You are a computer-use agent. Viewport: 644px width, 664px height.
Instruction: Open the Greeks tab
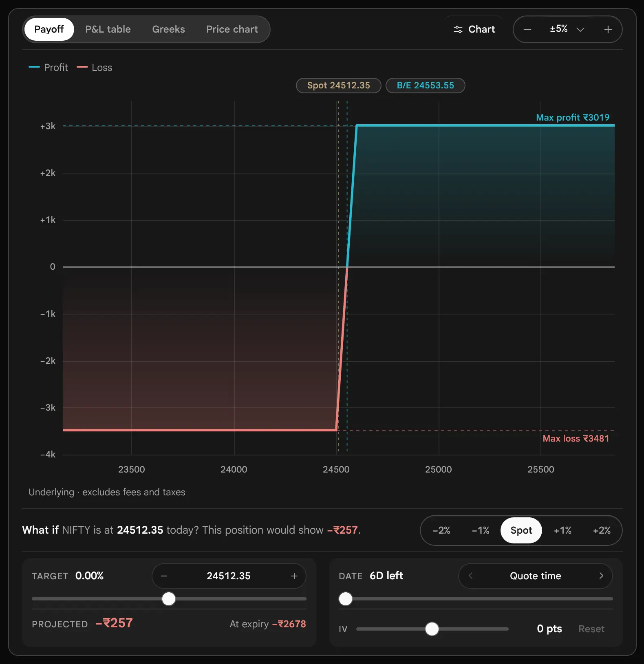coord(168,29)
